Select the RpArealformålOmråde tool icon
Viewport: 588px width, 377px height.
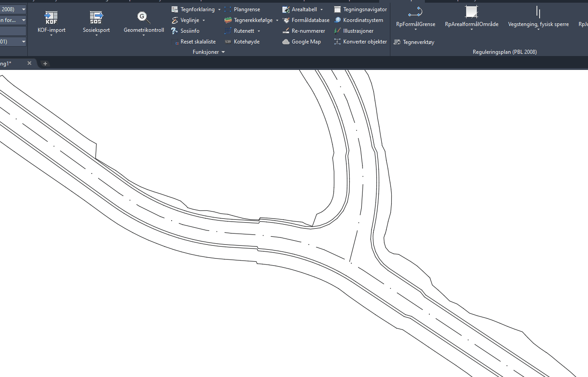pos(471,12)
